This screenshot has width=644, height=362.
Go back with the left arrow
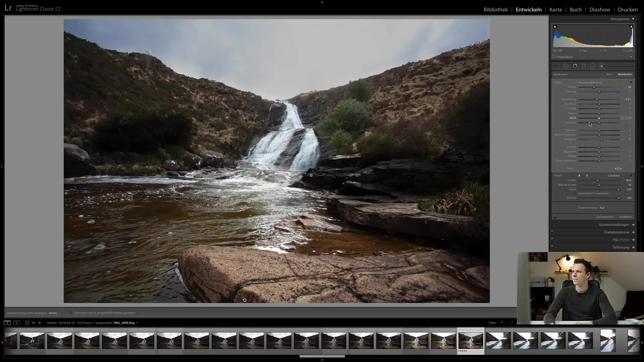(x=33, y=323)
